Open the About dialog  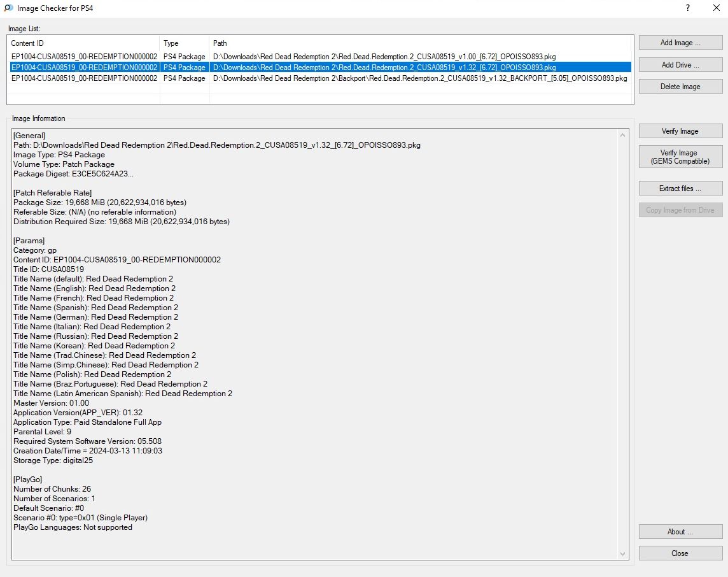coord(680,532)
